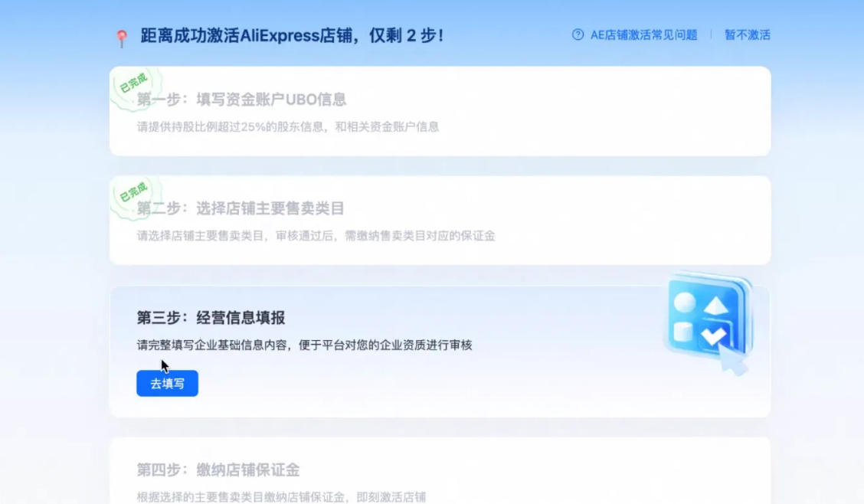Image resolution: width=864 pixels, height=504 pixels.
Task: Click the 距离成功激活AliExpress店铺 page title
Action: pos(292,36)
